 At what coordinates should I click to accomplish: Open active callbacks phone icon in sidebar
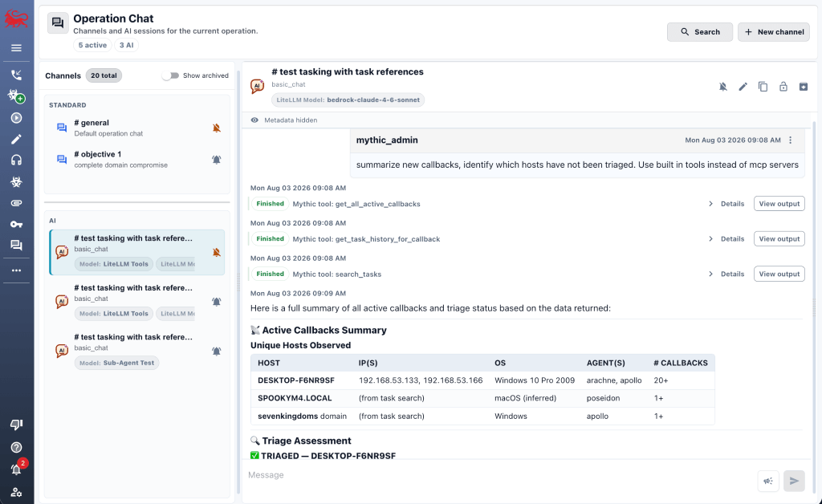coord(16,75)
